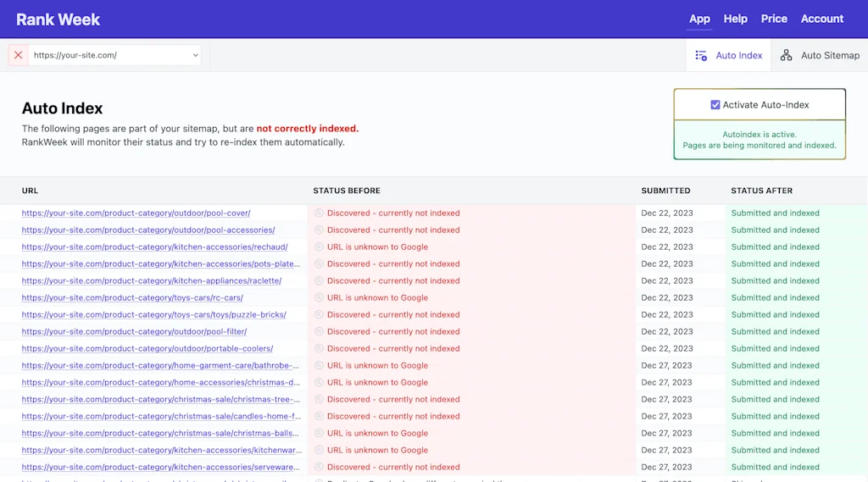Click the STATUS BEFORE column header
This screenshot has height=482, width=868.
pyautogui.click(x=347, y=191)
